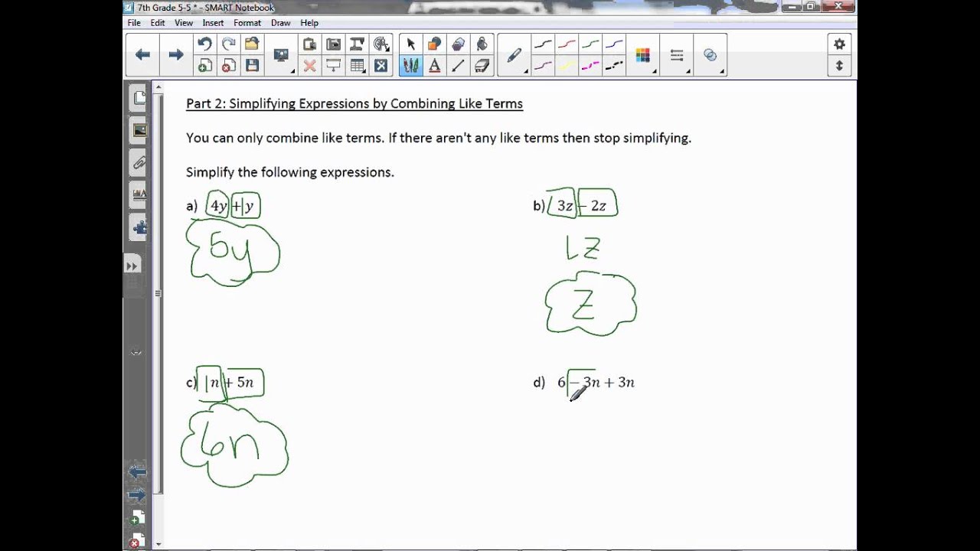Select the Eraser tool
This screenshot has height=551, width=980.
[482, 66]
